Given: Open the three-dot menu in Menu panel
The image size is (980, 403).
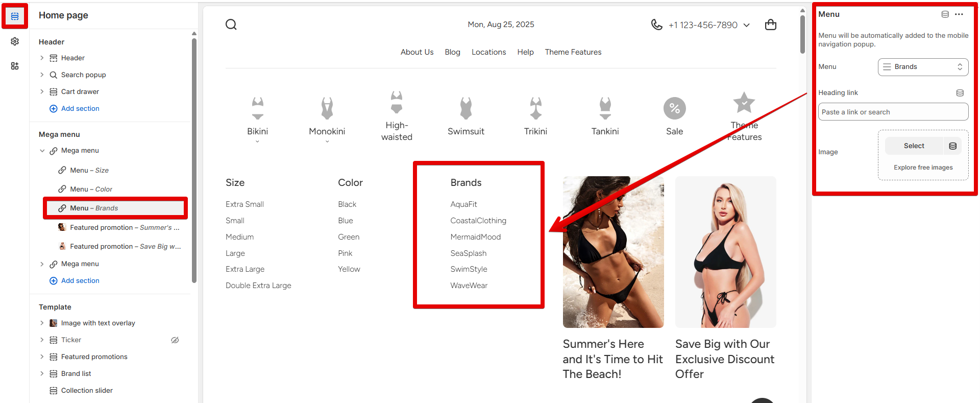Looking at the screenshot, I should click(x=959, y=14).
